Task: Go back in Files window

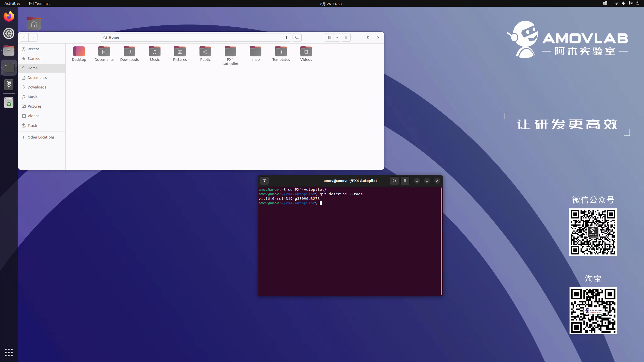Action: point(24,37)
